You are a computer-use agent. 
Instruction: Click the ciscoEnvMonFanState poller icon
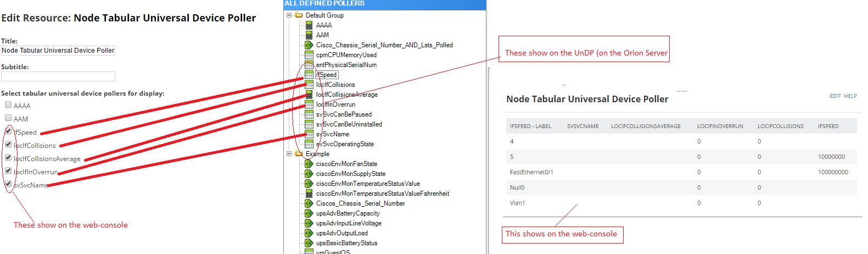tap(309, 164)
